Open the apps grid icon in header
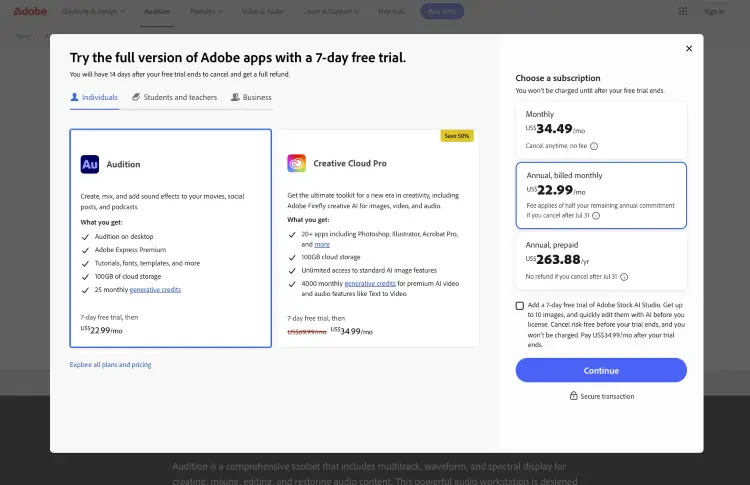 [x=683, y=11]
